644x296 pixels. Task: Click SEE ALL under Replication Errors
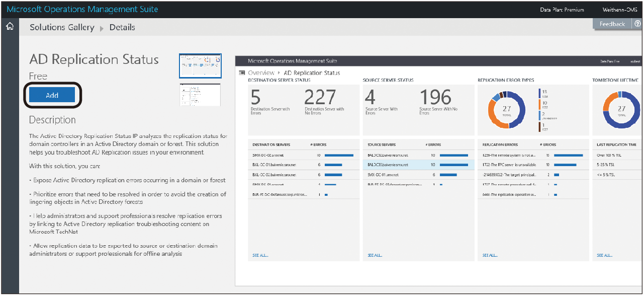pyautogui.click(x=490, y=255)
